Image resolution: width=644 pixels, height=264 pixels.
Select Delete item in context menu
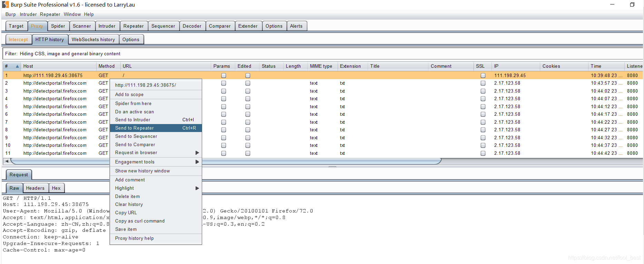[156, 197]
